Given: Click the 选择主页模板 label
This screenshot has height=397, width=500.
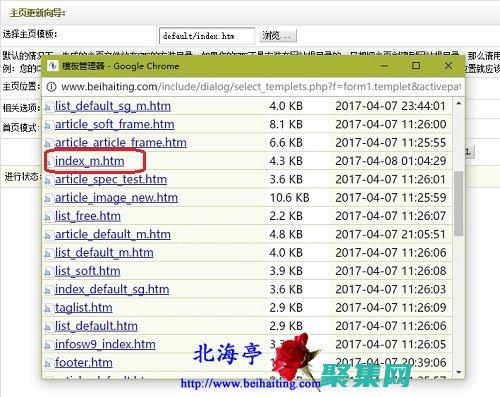Looking at the screenshot, I should pyautogui.click(x=30, y=34).
